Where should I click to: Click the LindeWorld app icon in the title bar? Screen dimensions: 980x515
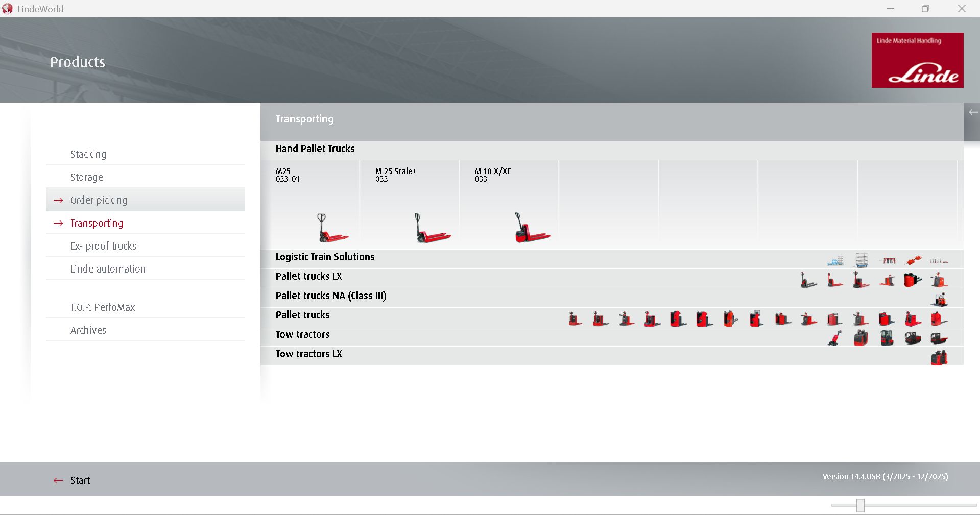[x=8, y=9]
